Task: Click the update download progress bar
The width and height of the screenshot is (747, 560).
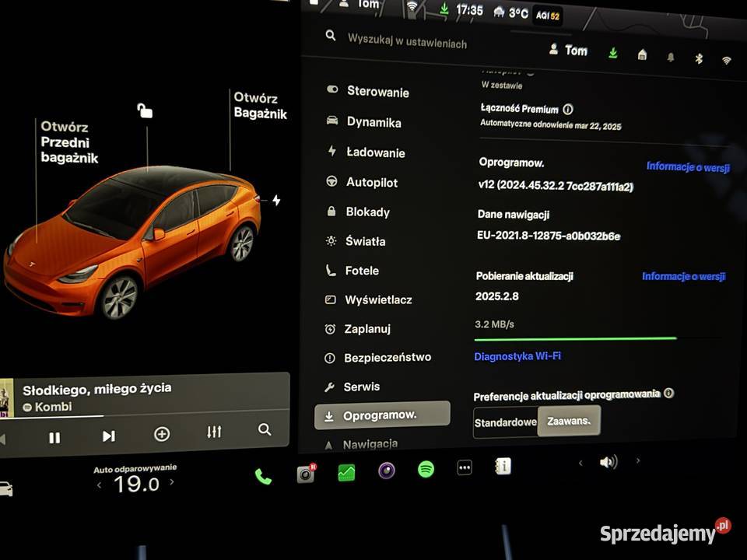Action: (x=598, y=338)
